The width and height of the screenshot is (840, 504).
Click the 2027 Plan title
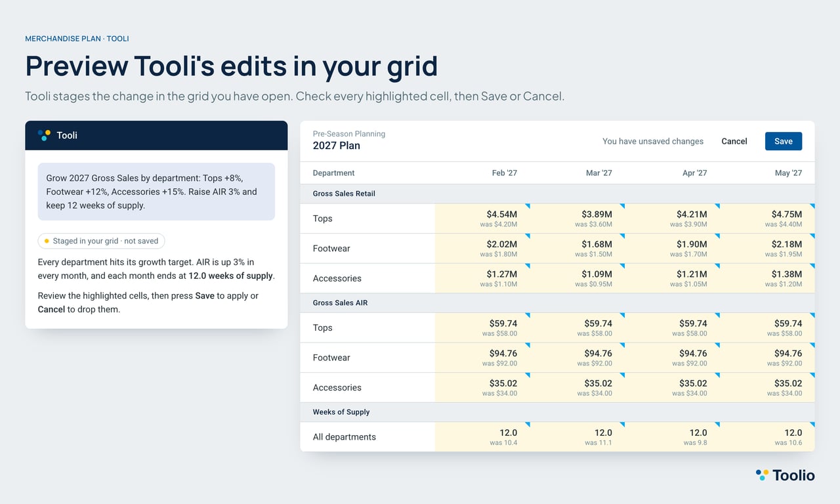[336, 146]
